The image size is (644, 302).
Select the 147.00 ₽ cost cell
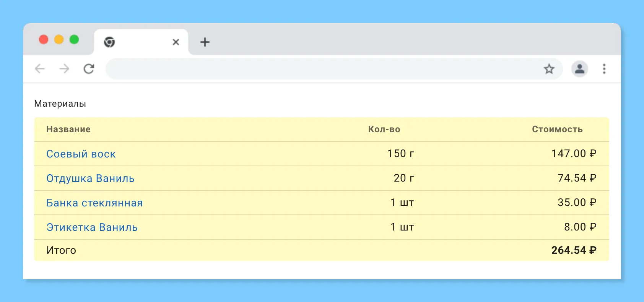coord(574,154)
